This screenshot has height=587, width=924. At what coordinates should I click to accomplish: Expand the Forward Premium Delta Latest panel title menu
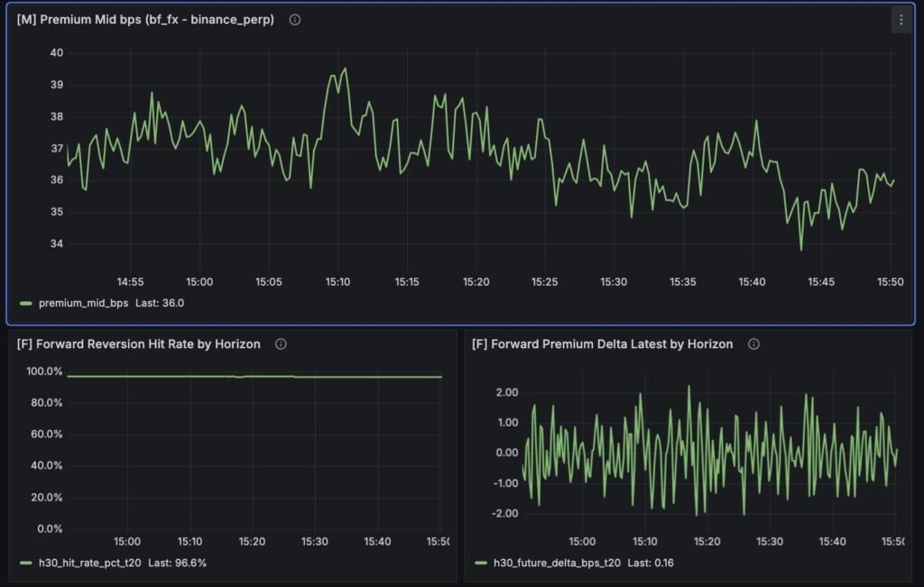coord(602,344)
